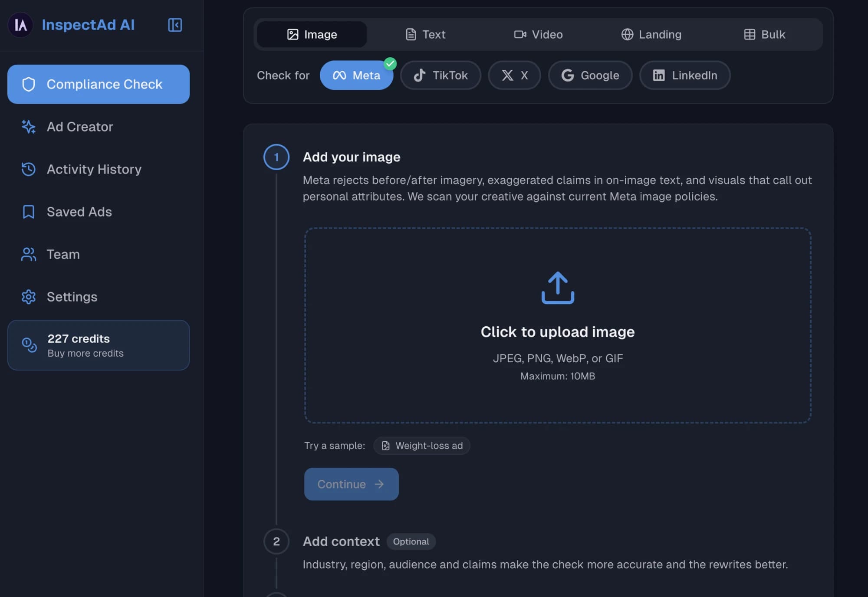Click the Maximum: 10MB text
The image size is (868, 597).
(558, 376)
